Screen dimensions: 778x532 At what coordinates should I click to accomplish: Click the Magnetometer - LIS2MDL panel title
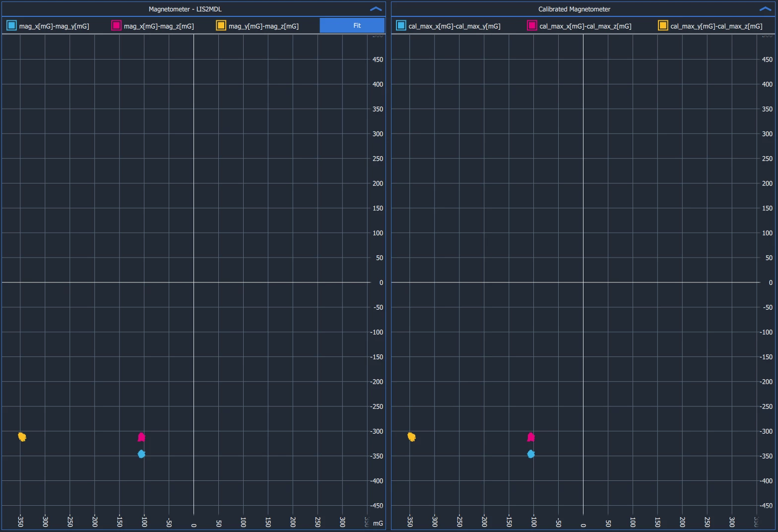pos(185,9)
